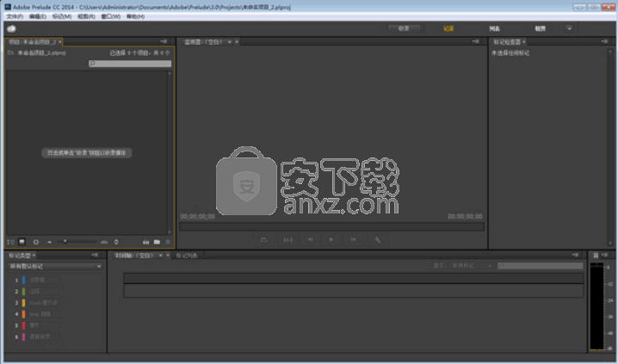
Task: Open the 帮助(H) menu
Action: [135, 16]
